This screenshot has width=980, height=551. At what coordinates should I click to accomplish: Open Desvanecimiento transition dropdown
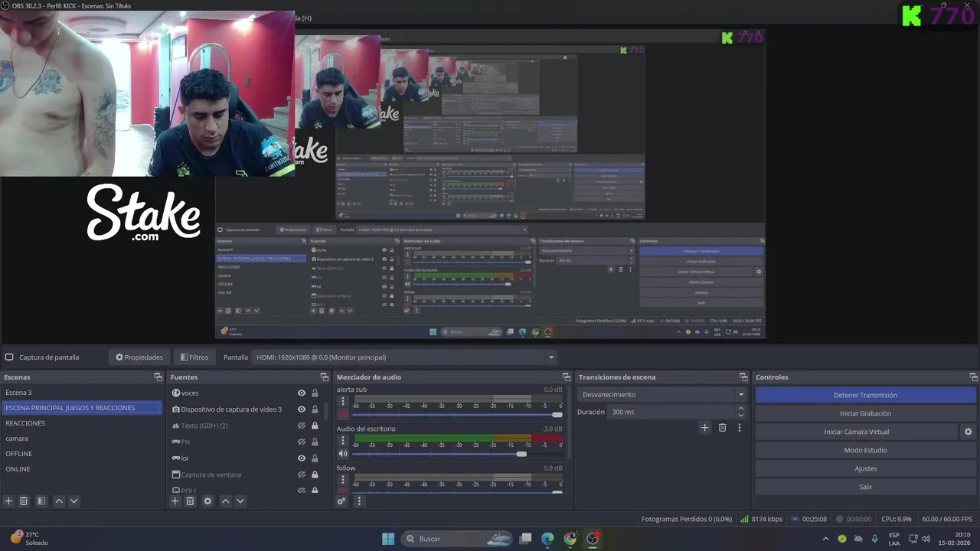click(663, 395)
